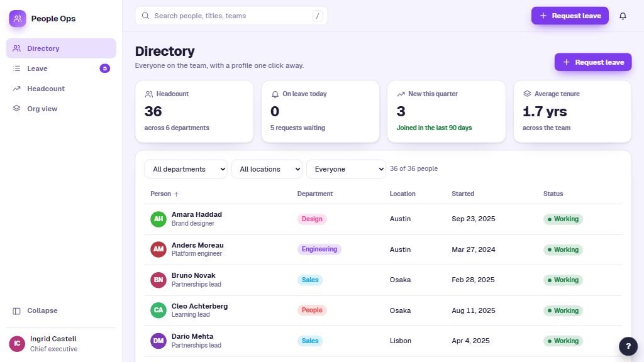644x362 pixels.
Task: Open the Org view page in sidebar
Action: click(61, 109)
